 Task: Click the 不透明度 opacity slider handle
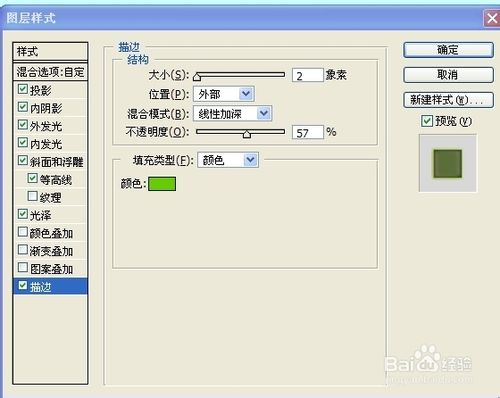pyautogui.click(x=247, y=134)
